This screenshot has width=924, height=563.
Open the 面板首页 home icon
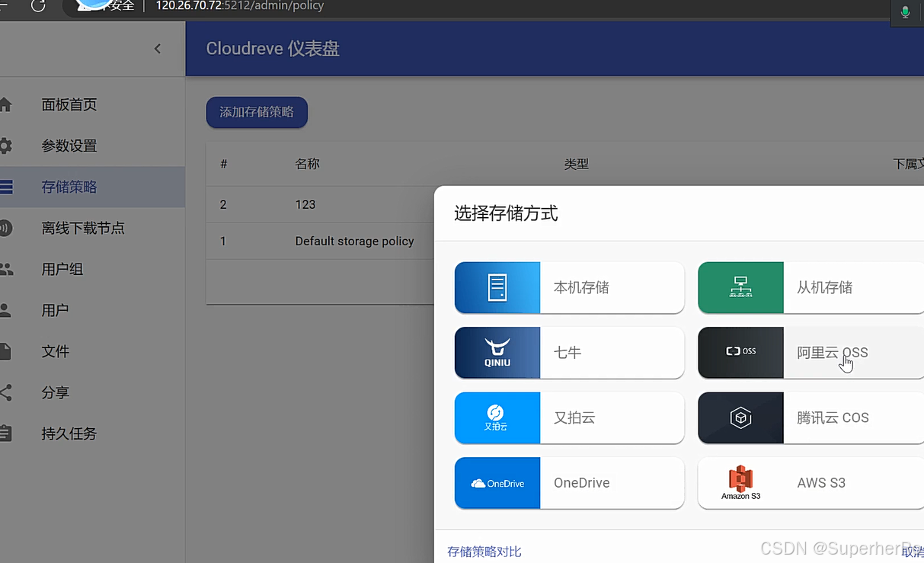(5, 104)
